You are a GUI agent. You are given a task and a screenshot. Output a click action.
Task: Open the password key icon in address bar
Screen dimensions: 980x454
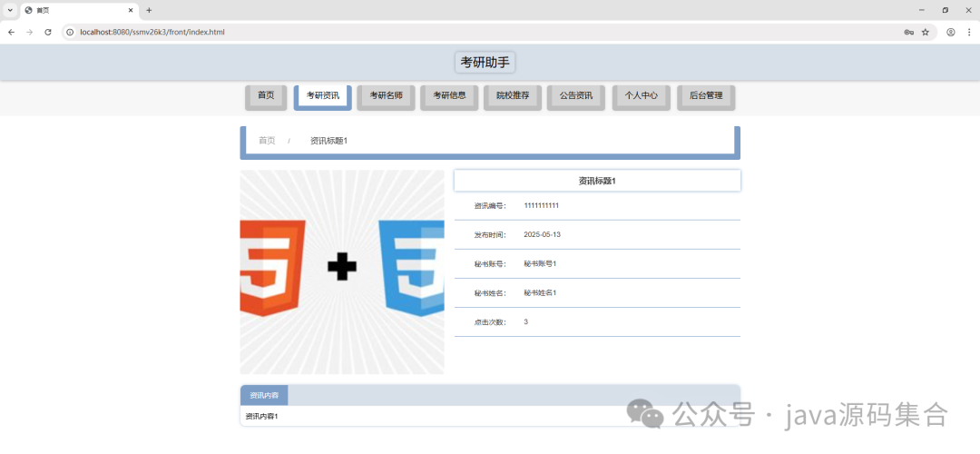tap(908, 32)
